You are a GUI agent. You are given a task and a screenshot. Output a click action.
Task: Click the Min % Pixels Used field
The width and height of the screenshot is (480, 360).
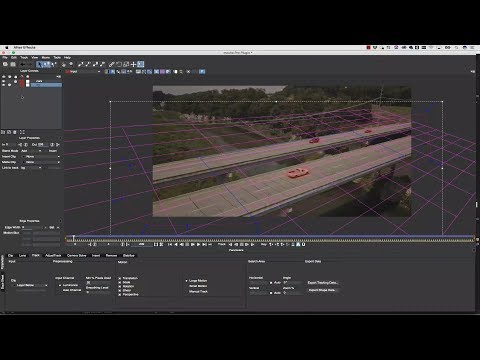tap(98, 282)
